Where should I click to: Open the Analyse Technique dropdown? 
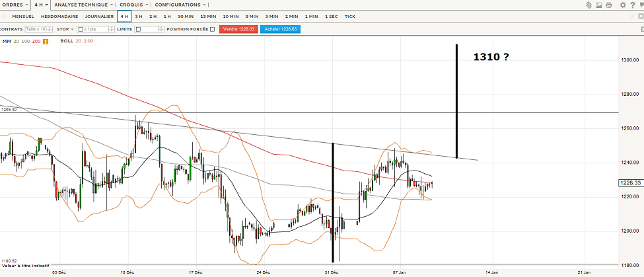pos(85,5)
